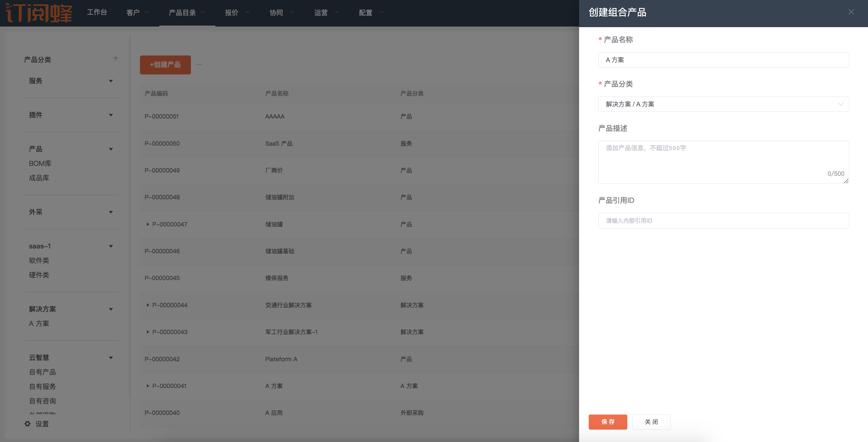Close the 创建组合产品 panel with X

click(851, 12)
